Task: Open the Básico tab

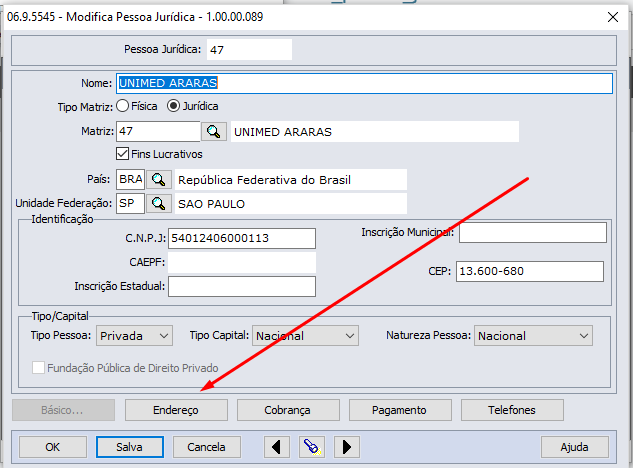Action: (63, 410)
